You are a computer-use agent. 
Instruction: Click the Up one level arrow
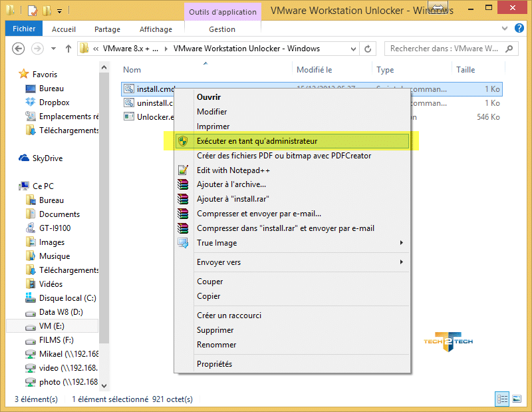coord(68,49)
